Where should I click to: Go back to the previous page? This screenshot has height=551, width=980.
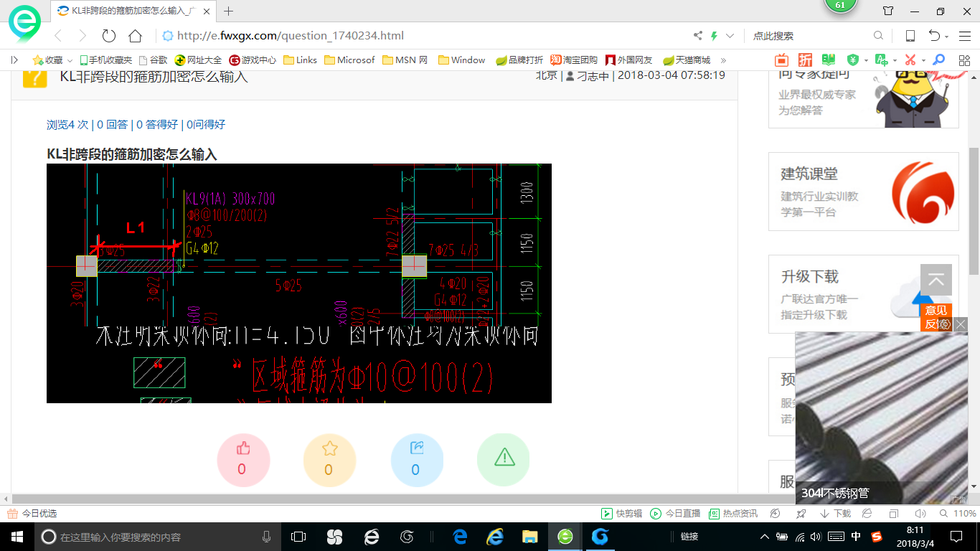tap(59, 36)
